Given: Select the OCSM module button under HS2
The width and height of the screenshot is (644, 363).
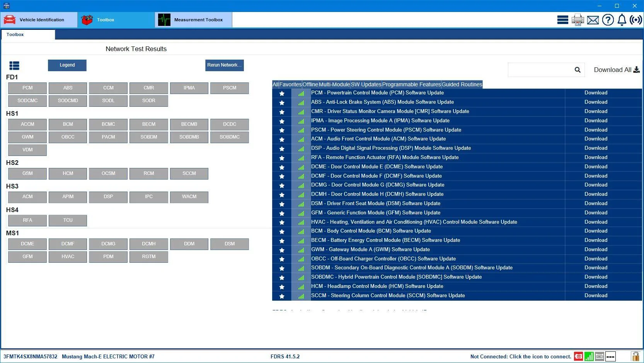Looking at the screenshot, I should pos(108,173).
